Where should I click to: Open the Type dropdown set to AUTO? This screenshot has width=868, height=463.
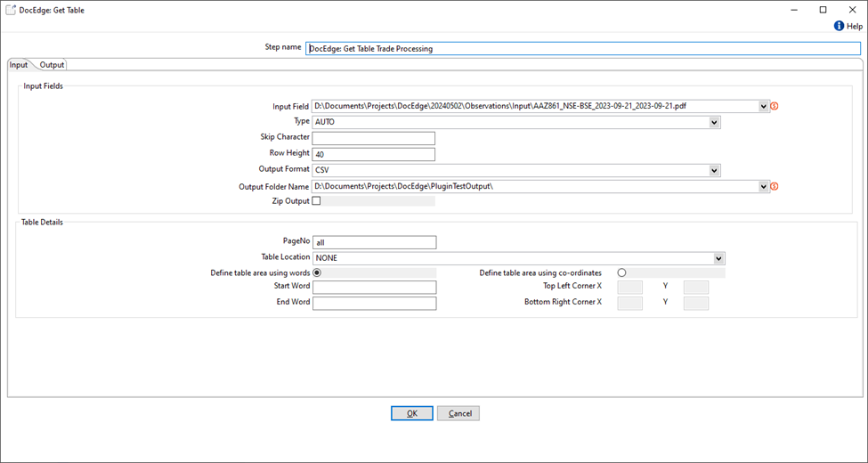(714, 122)
